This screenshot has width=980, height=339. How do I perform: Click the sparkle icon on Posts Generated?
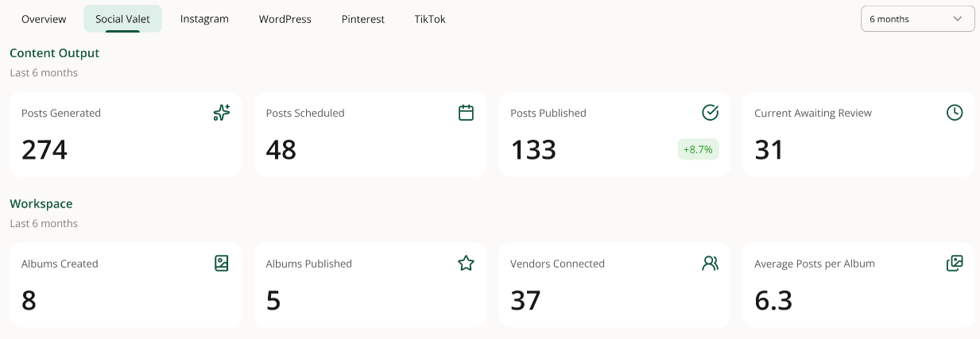[x=222, y=113]
